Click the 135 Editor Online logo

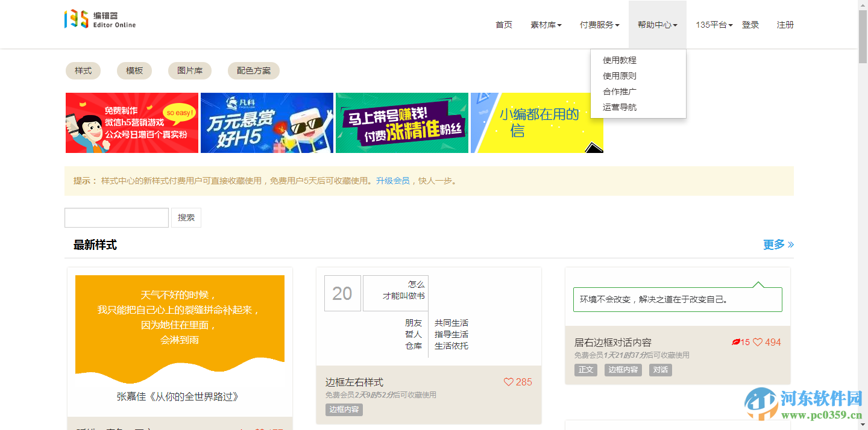pos(100,20)
